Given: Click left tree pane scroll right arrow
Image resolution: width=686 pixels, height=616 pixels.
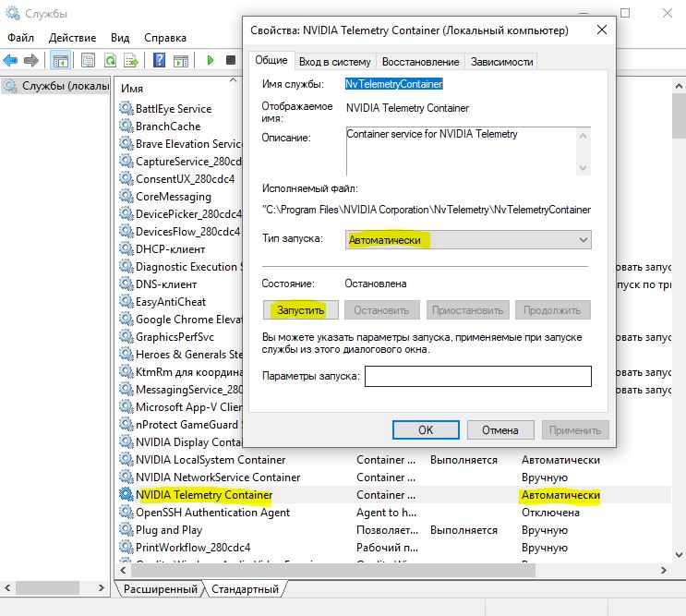Looking at the screenshot, I should point(101,587).
